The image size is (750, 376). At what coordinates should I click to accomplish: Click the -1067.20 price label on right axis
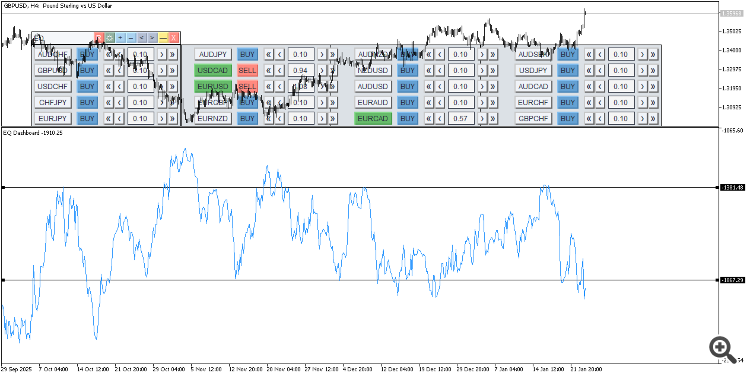coord(732,280)
